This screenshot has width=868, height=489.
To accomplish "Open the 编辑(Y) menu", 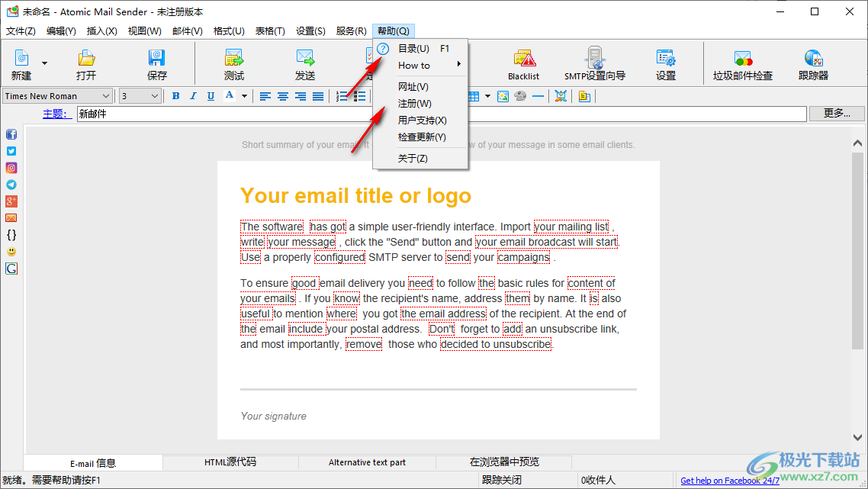I will coord(61,31).
